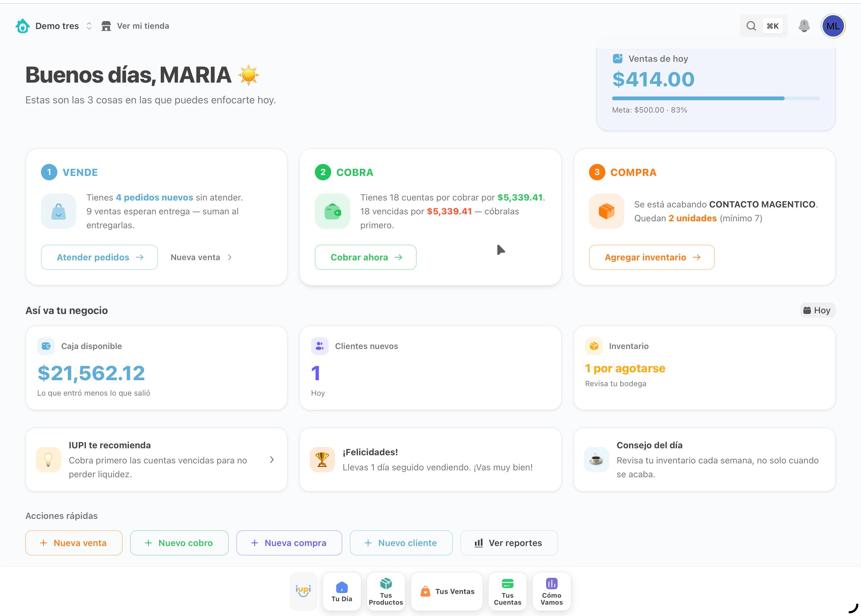Viewport: 861px width, 616px height.
Task: Click the lightbulb icon in IUPI te recomienda
Action: tap(49, 459)
